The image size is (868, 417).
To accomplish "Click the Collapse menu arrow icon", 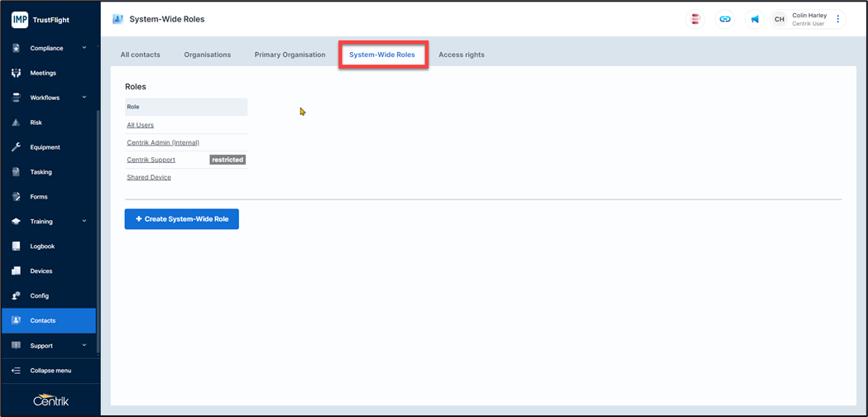I will (x=16, y=371).
